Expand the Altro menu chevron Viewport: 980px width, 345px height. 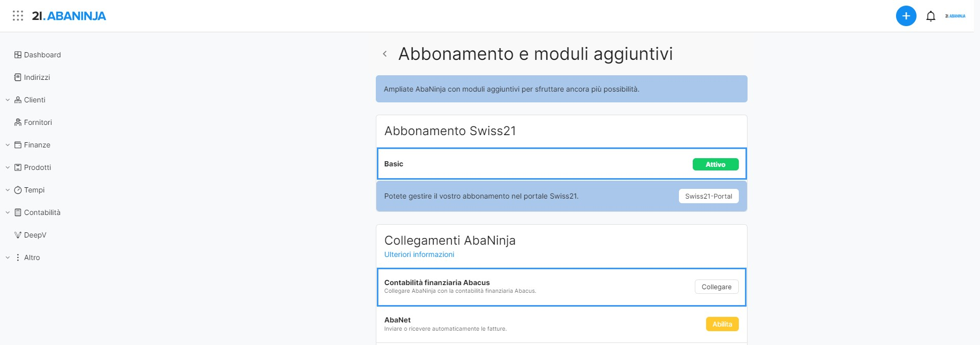pos(8,257)
